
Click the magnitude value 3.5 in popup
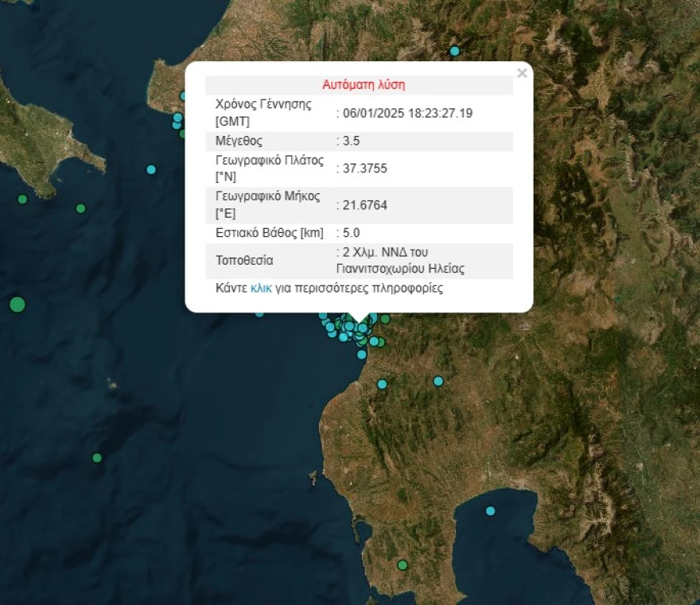[351, 141]
